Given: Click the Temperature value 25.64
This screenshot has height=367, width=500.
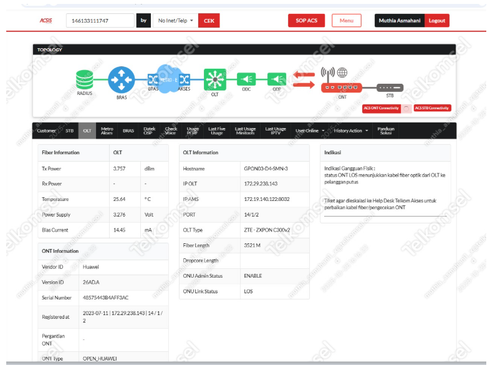Looking at the screenshot, I should (119, 199).
